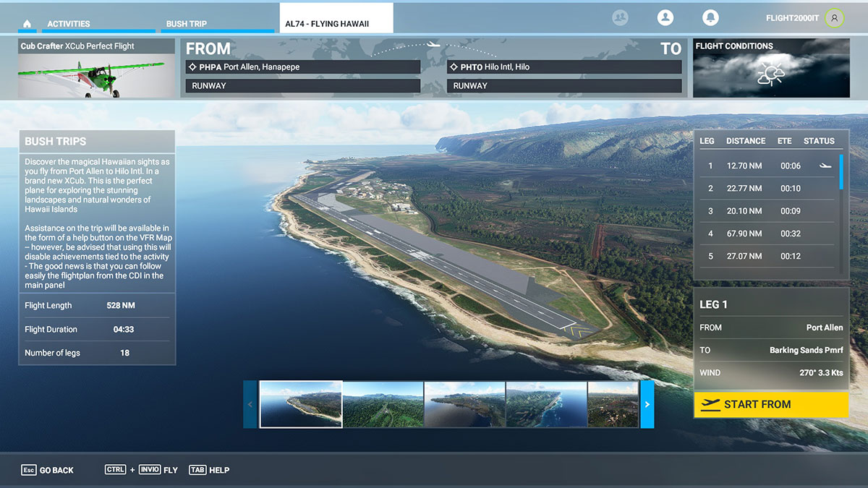The width and height of the screenshot is (868, 488).
Task: Click Esc GO BACK
Action: point(48,470)
